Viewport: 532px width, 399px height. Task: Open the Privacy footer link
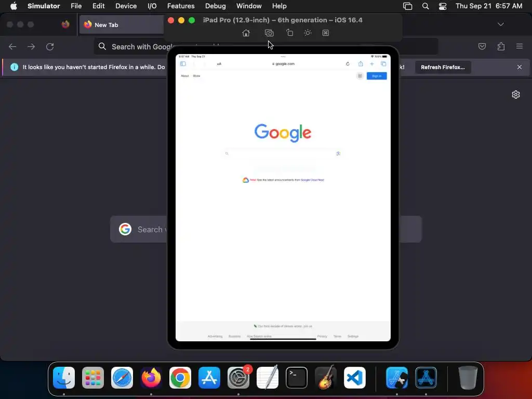322,336
